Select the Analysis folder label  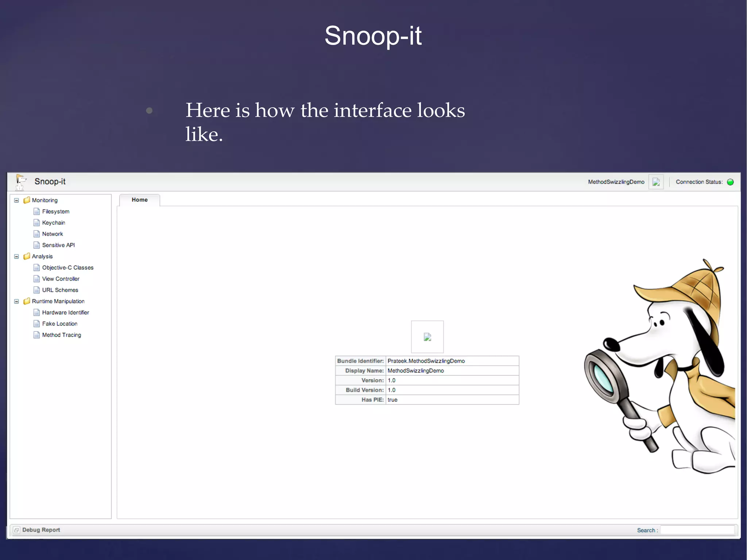42,256
